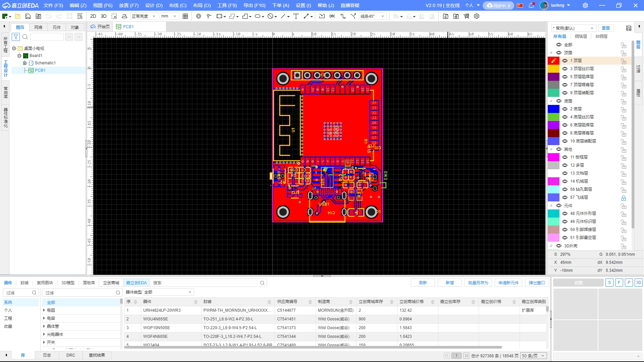Toggle visibility of 11 板框层 layer

tap(565, 157)
